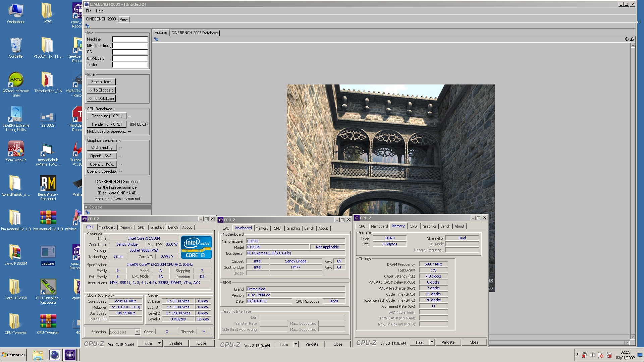Click Validate in the Memory CPU-Z window

pos(448,342)
